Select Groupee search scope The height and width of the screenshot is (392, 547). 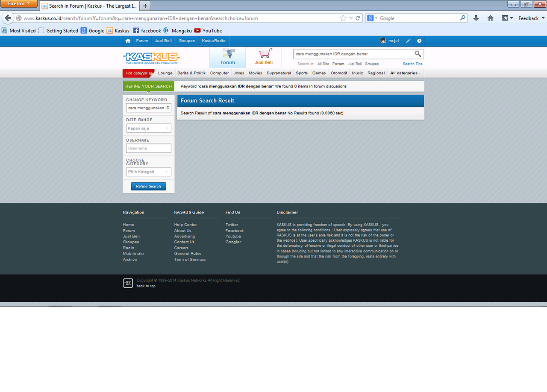pos(372,64)
